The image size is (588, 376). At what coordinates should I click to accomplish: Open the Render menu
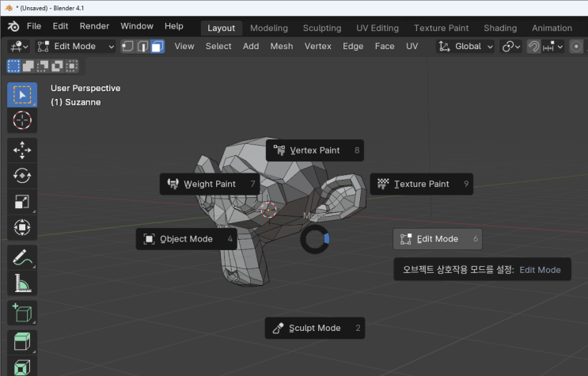tap(94, 26)
